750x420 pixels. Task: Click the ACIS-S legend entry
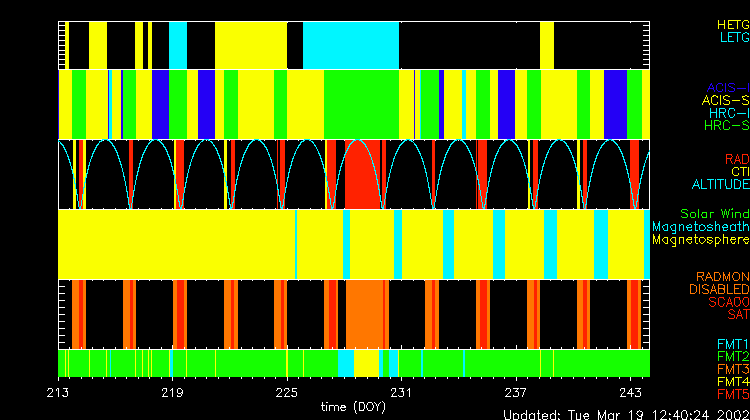(725, 100)
